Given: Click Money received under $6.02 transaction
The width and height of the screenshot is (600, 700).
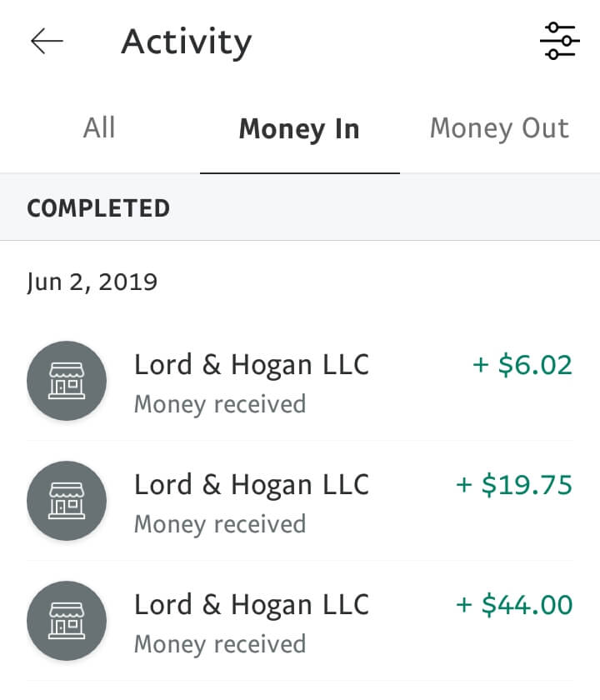Looking at the screenshot, I should pos(220,404).
